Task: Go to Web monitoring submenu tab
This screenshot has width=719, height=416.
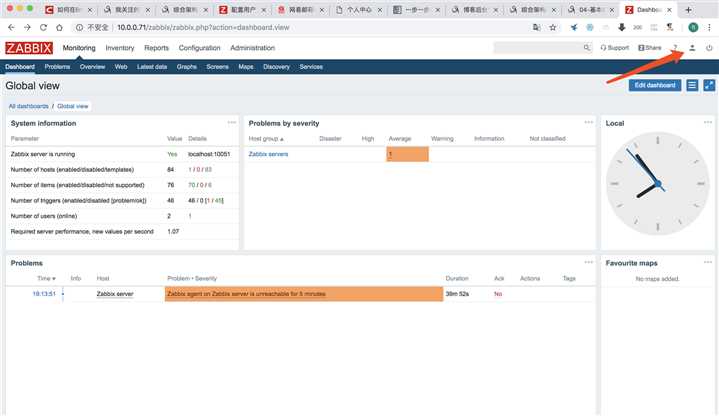Action: 121,67
